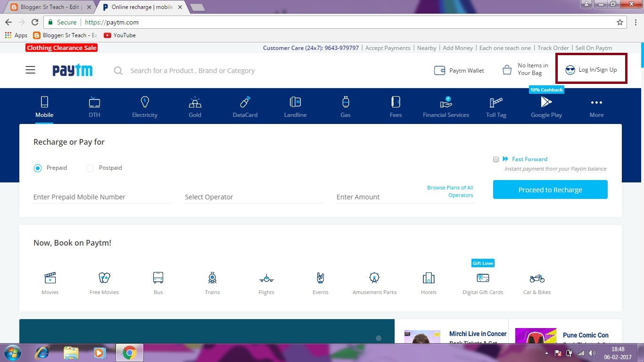
Task: Select the Postpaid radio button
Action: point(90,168)
